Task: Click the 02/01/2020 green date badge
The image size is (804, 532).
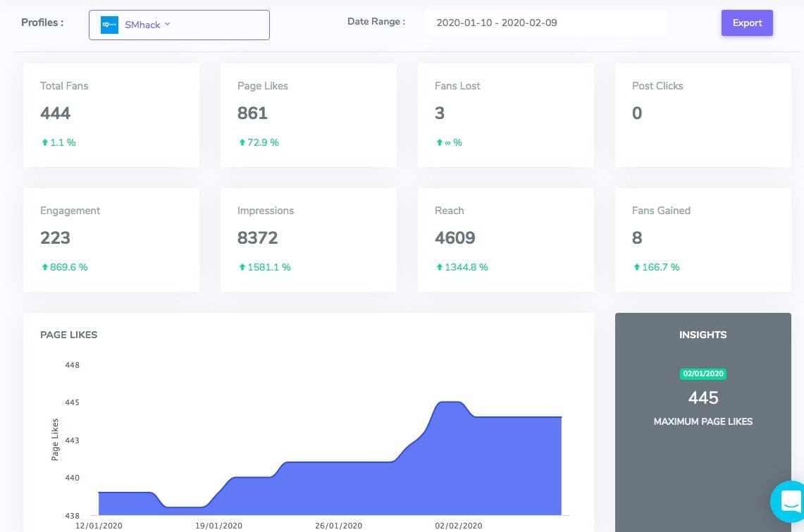Action: [703, 374]
